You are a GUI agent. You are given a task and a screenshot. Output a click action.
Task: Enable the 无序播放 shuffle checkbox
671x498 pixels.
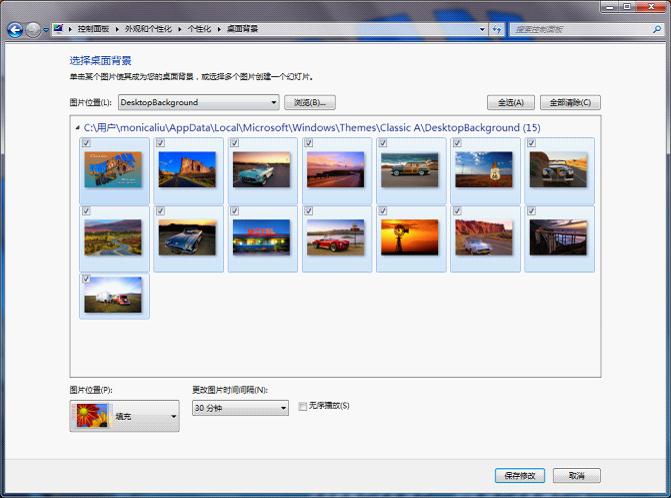tap(303, 406)
